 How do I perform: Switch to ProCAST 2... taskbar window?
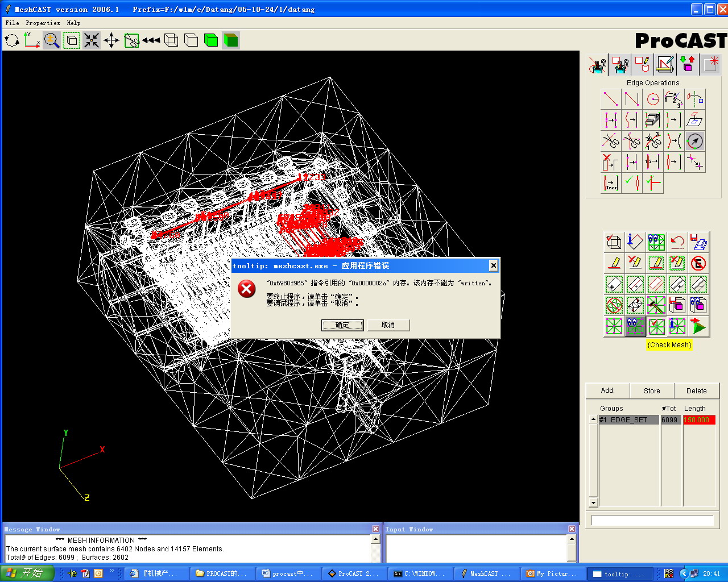[x=354, y=573]
